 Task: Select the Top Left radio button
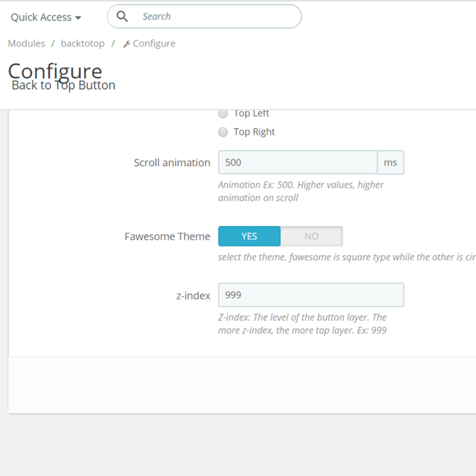pos(223,114)
